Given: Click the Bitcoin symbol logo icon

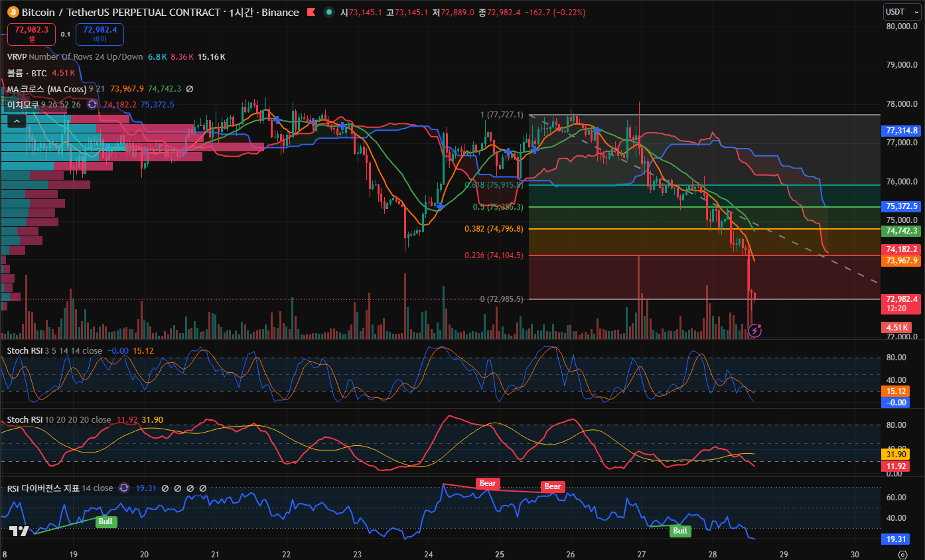Looking at the screenshot, I should point(13,13).
